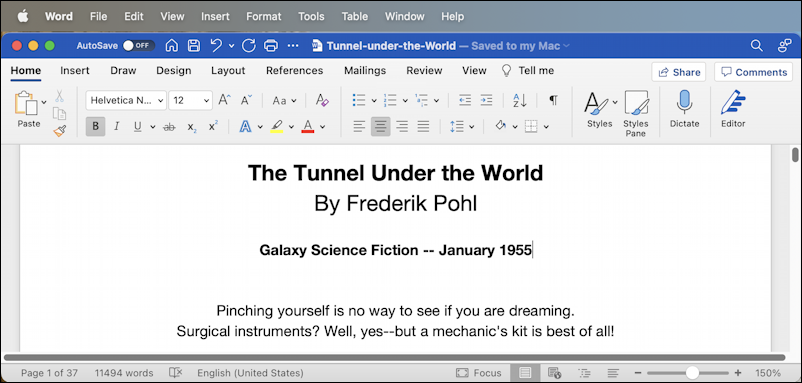802x383 pixels.
Task: Click the vertical scrollbar thumb
Action: (795, 154)
